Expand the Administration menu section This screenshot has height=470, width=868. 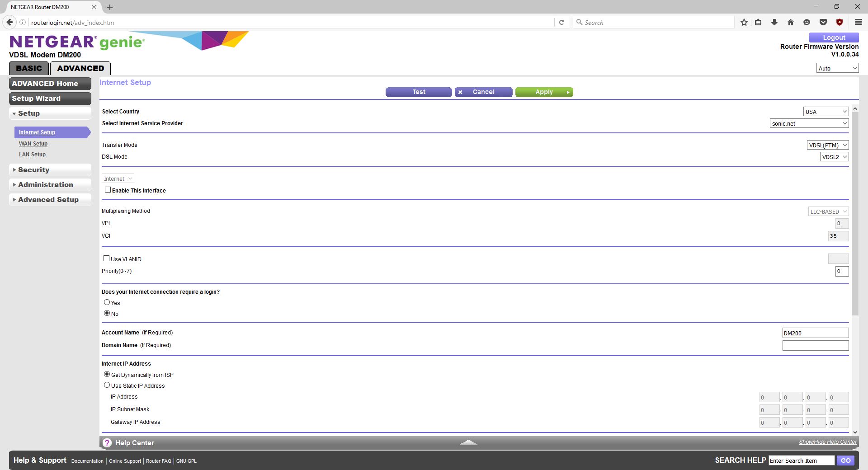click(50, 185)
